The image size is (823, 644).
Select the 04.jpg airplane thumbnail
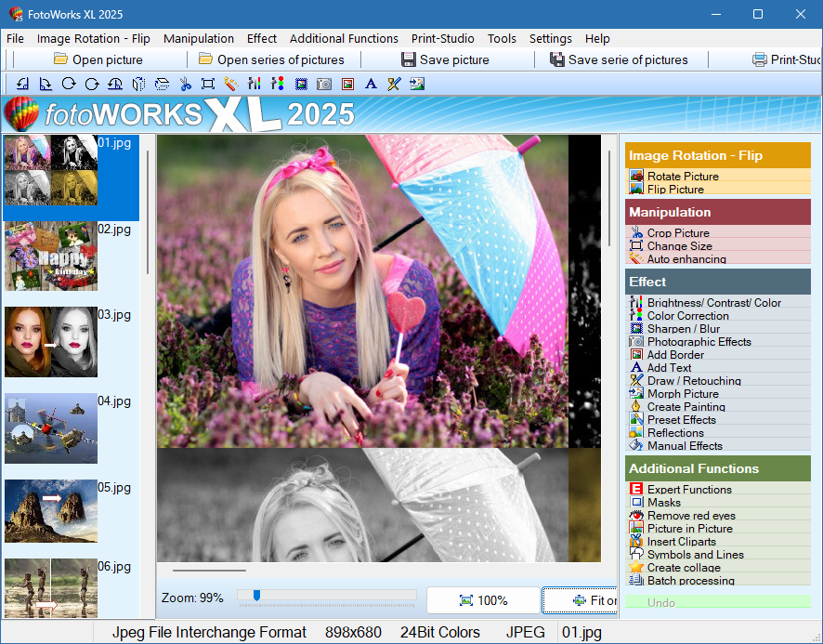click(51, 428)
